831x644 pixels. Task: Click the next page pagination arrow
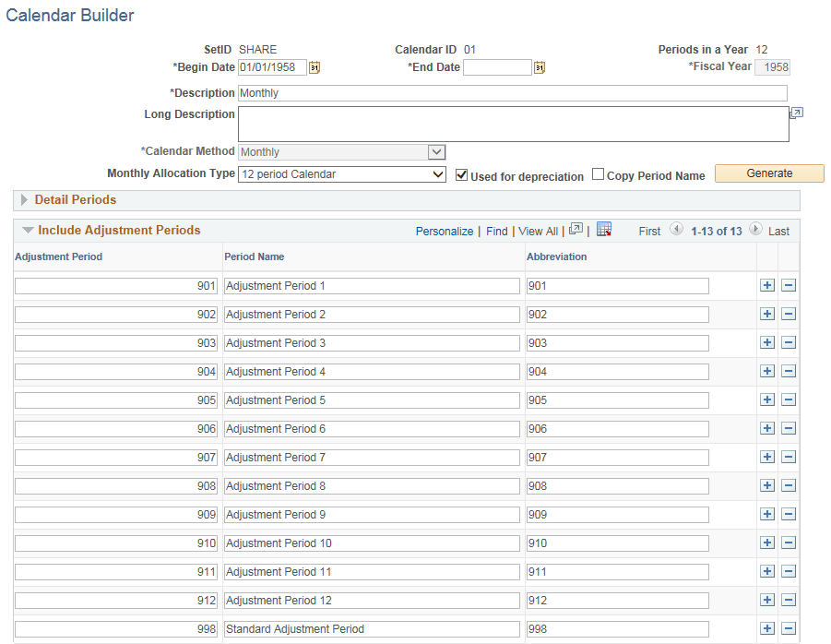point(754,231)
